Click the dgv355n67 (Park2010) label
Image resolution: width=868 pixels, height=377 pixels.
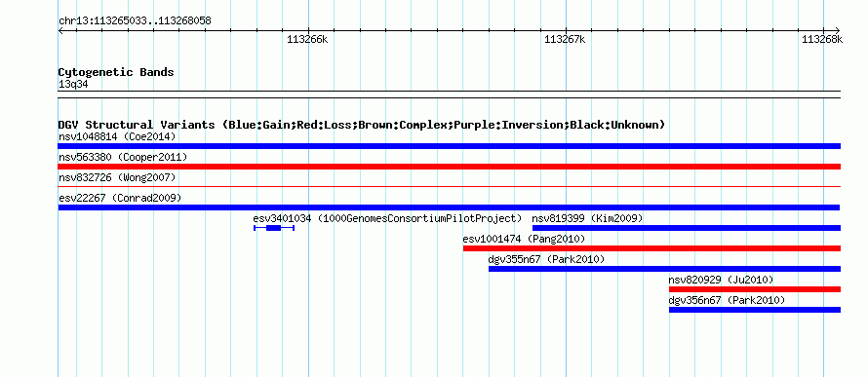(546, 259)
